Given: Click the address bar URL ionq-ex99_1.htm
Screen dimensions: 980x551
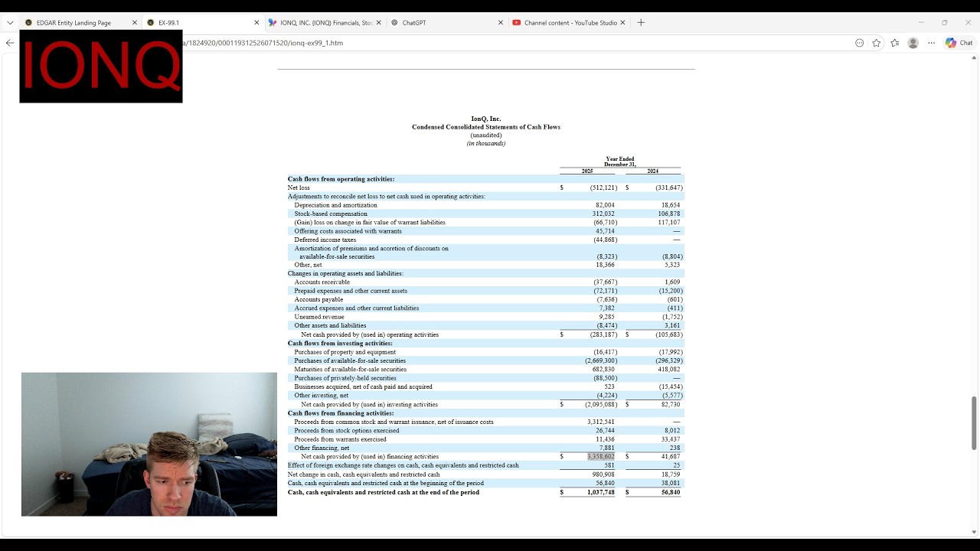Looking at the screenshot, I should [263, 43].
